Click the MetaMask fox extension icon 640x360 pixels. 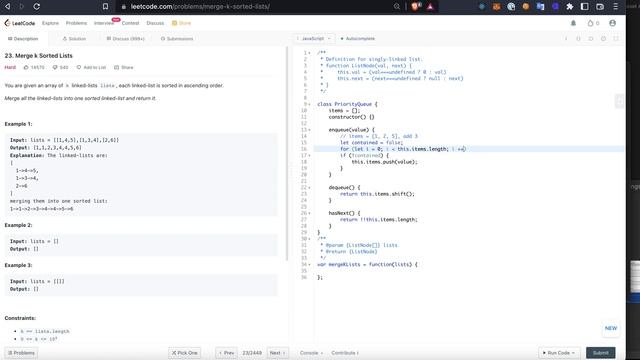coord(496,7)
